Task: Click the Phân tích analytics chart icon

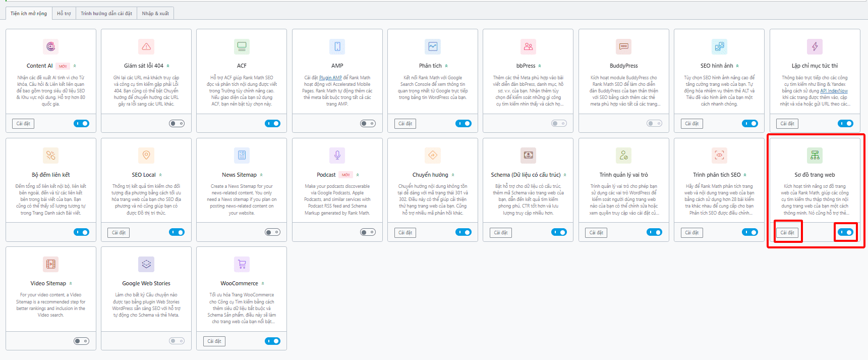Action: click(x=433, y=46)
